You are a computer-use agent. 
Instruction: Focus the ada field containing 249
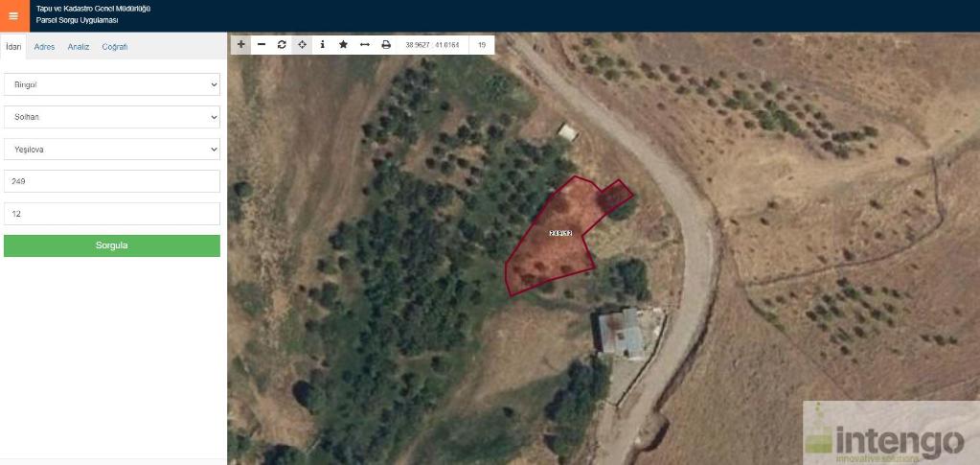tap(112, 181)
